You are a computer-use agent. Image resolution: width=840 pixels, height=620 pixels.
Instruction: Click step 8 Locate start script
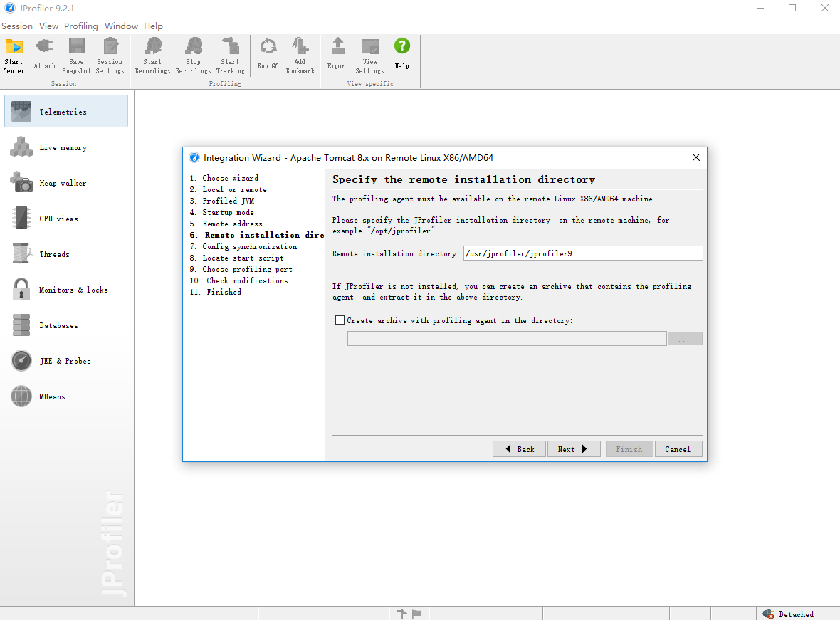[x=237, y=258]
